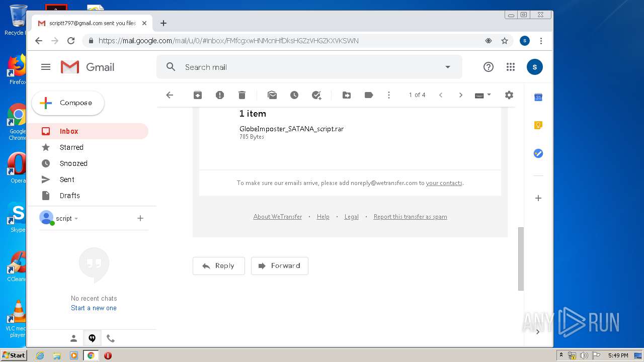Click GlobeImposter_SATANA_script.rar file name
644x362 pixels.
tap(291, 129)
